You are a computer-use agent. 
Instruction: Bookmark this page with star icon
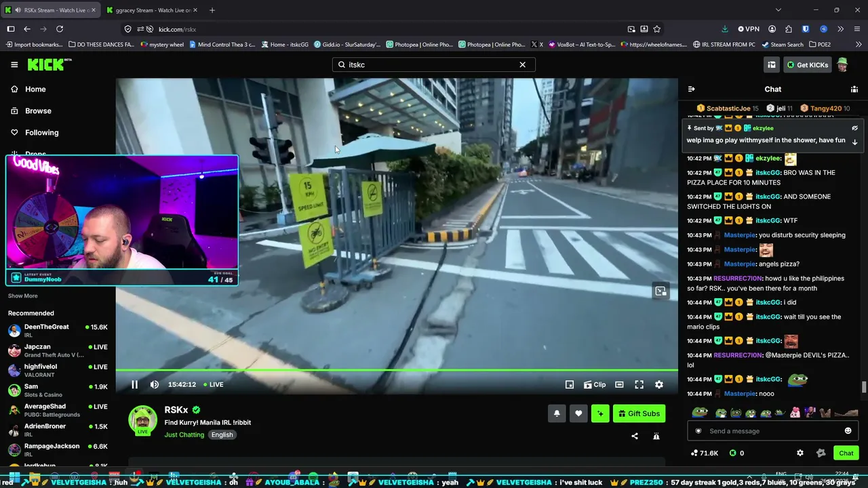(x=656, y=29)
